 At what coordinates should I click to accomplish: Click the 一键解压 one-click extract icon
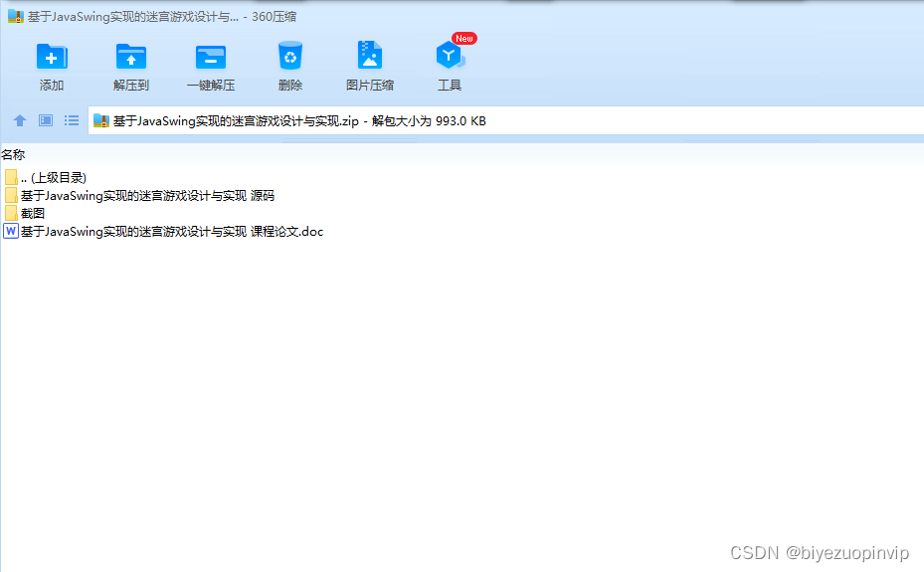(211, 57)
